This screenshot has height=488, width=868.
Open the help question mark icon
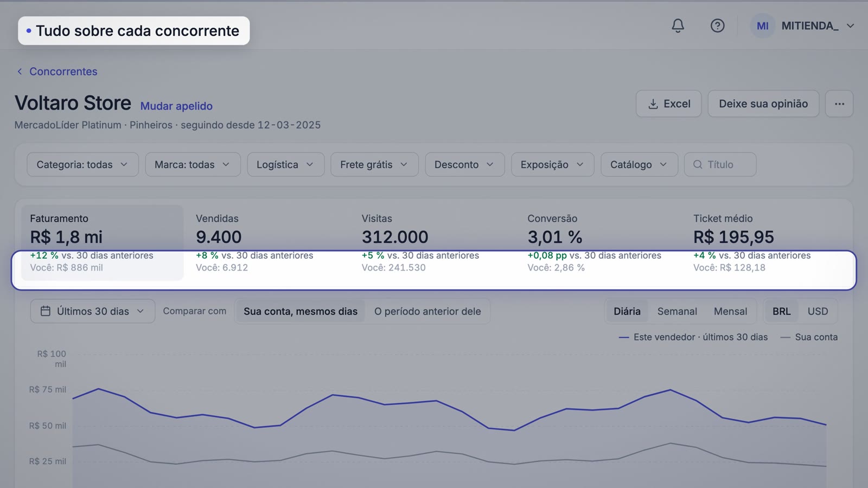point(717,25)
